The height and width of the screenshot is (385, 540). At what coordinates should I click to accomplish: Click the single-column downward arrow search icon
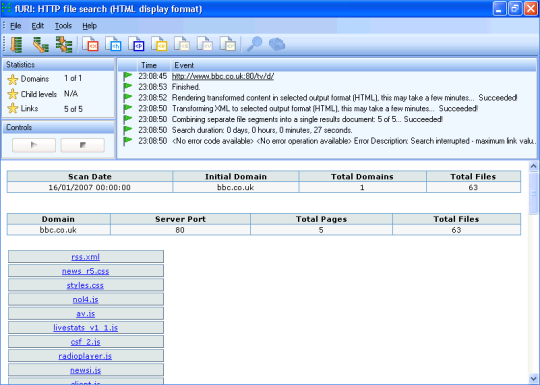tap(16, 45)
